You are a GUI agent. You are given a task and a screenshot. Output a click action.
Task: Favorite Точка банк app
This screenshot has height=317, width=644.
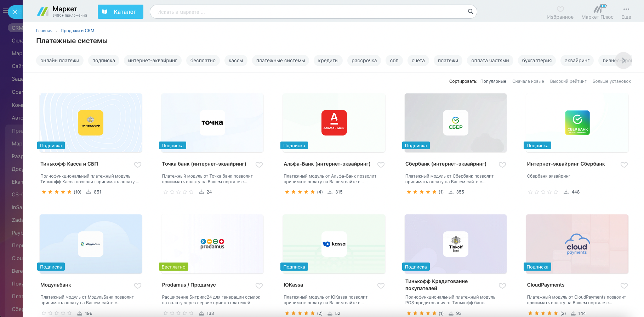click(x=259, y=165)
